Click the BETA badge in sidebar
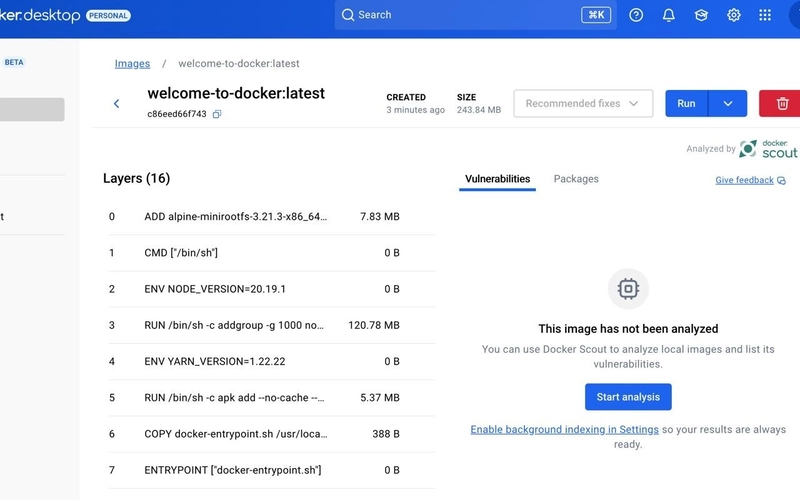The image size is (800, 500). point(14,62)
